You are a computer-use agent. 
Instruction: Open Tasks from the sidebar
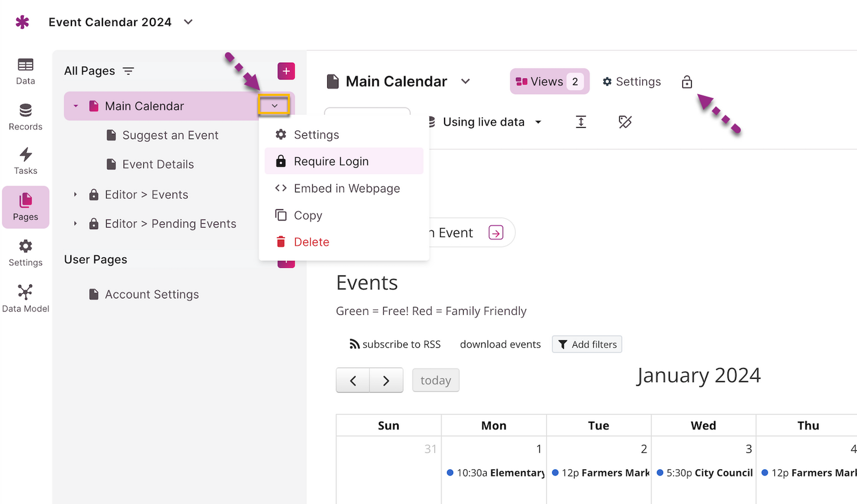[x=25, y=161]
